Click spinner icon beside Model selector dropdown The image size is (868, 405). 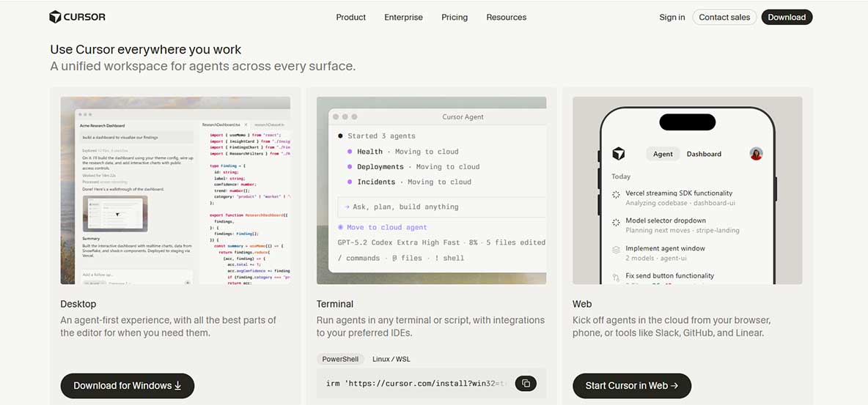point(616,222)
